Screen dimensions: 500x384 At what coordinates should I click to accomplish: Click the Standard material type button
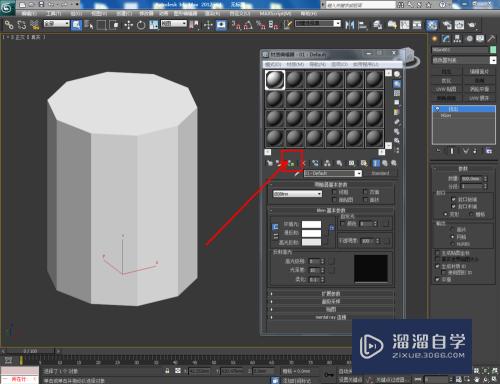coord(380,173)
